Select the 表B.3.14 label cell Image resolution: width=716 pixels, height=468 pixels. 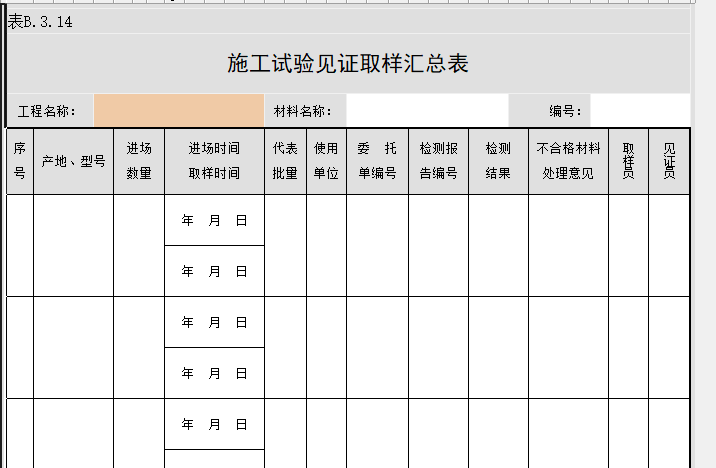pos(40,22)
